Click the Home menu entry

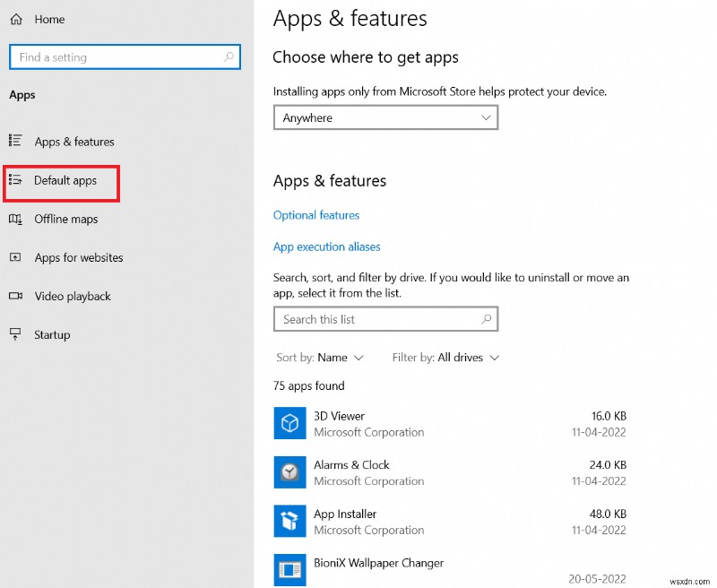pyautogui.click(x=49, y=19)
